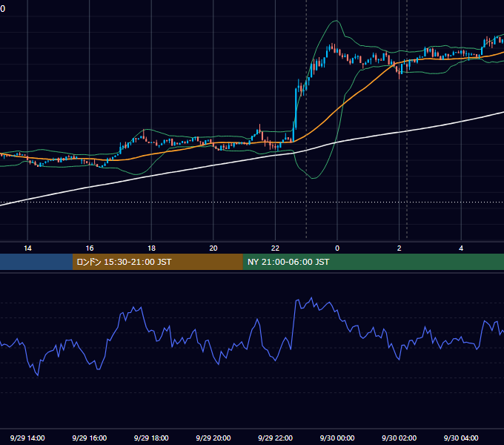504x445 pixels.
Task: Click the 9/29 22:00 date label
Action: [275, 438]
